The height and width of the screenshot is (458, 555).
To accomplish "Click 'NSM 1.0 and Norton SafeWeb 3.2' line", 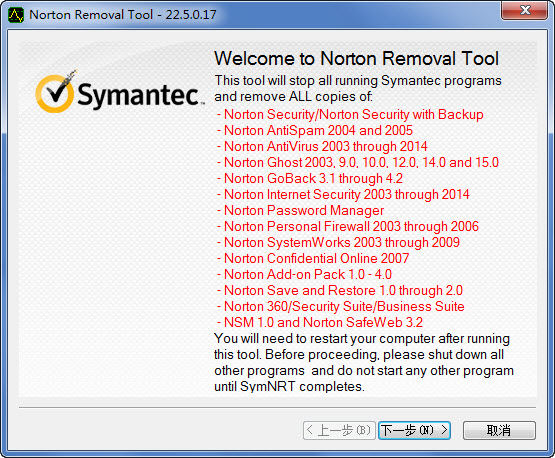I will click(x=320, y=322).
